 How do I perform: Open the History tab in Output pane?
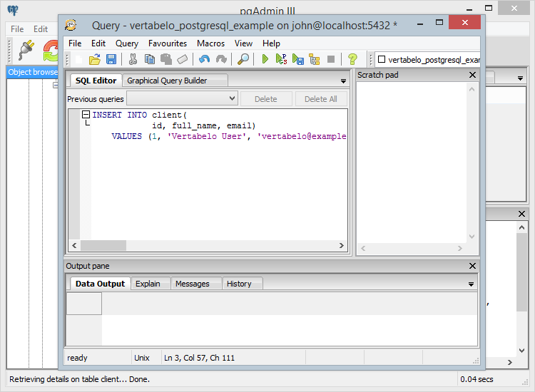click(x=239, y=284)
